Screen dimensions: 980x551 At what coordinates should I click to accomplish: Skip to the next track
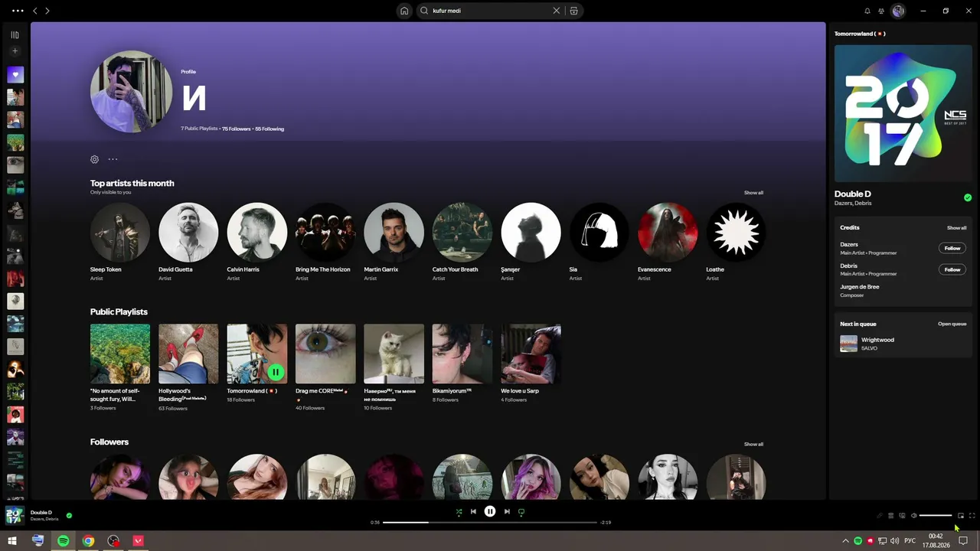click(x=507, y=512)
